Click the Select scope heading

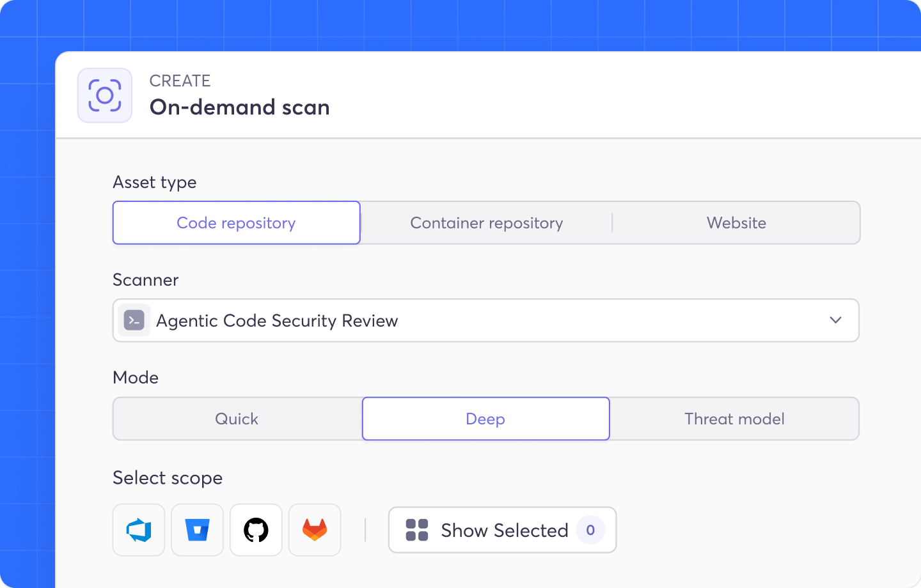click(x=168, y=478)
